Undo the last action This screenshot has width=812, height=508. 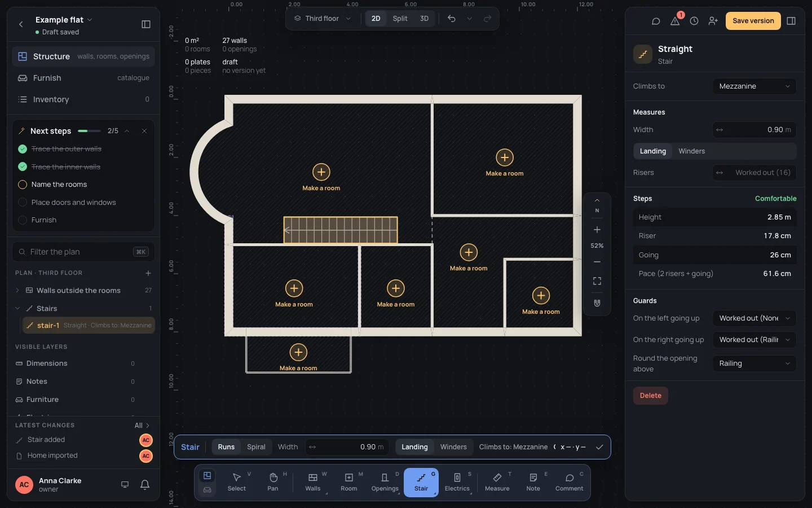(x=452, y=19)
